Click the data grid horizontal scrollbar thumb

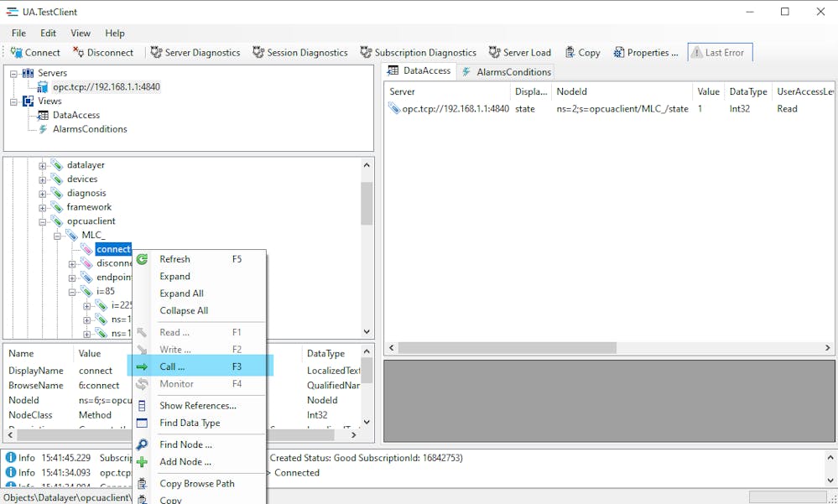[507, 347]
